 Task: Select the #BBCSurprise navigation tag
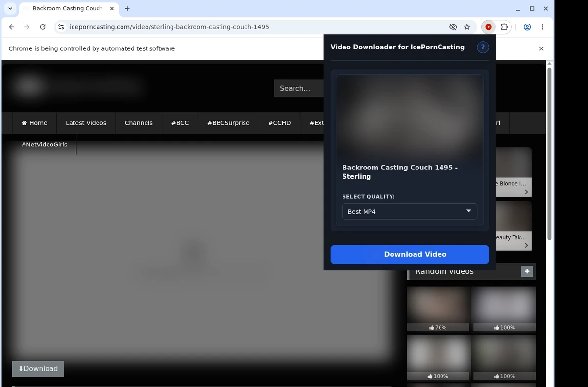click(228, 123)
